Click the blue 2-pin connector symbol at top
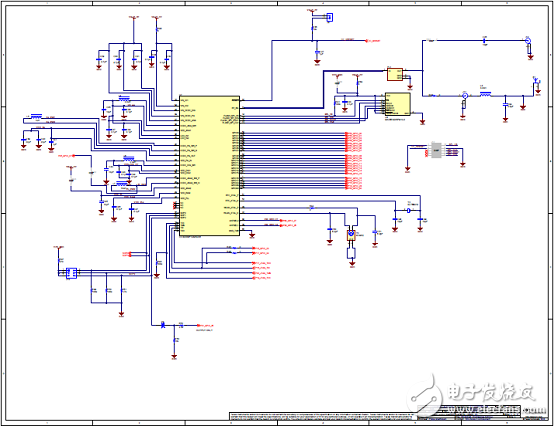 click(329, 17)
